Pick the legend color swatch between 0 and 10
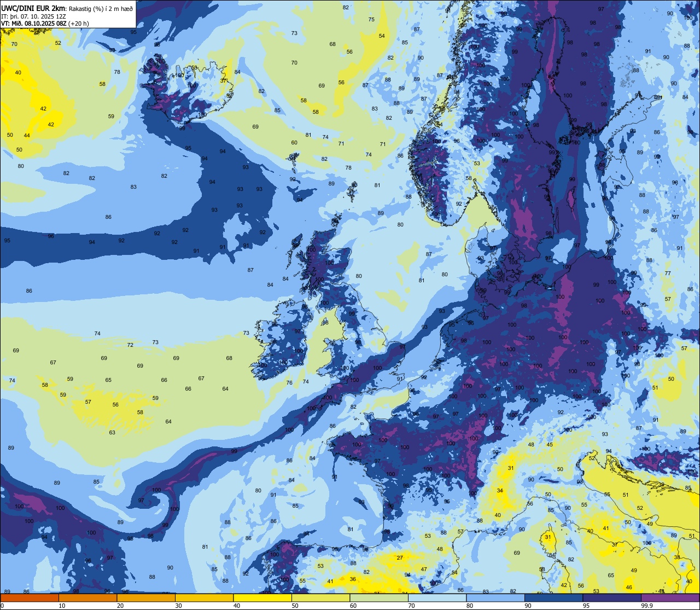This screenshot has height=610, width=700. point(30,598)
